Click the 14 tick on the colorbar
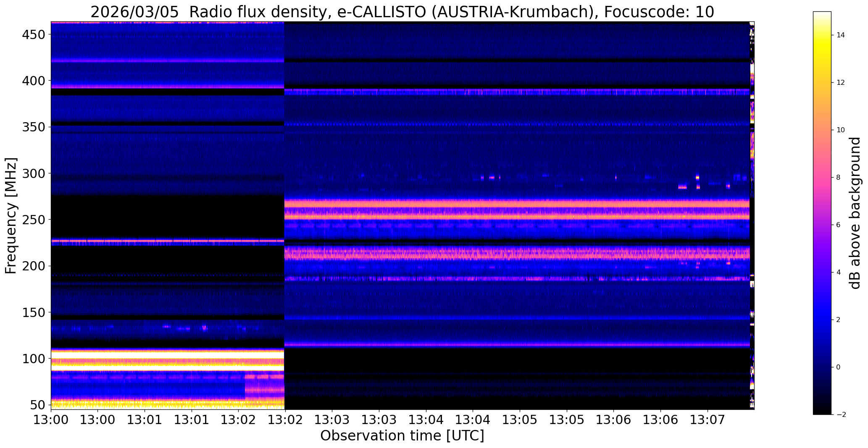Screen dimensions: 868x448 pyautogui.click(x=841, y=35)
